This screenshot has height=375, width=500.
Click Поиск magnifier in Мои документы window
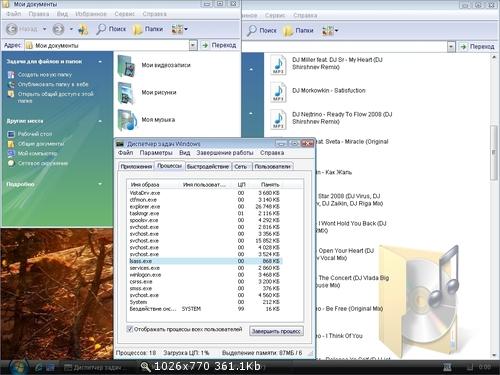point(111,29)
